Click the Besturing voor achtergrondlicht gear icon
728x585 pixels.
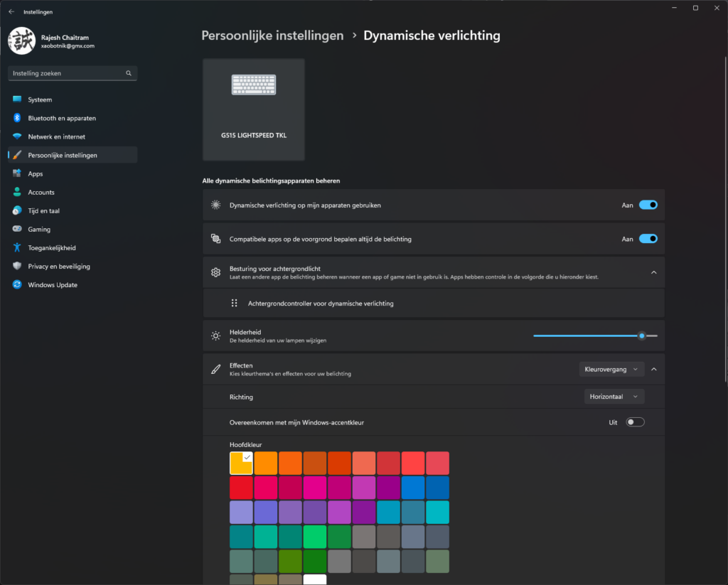click(216, 272)
